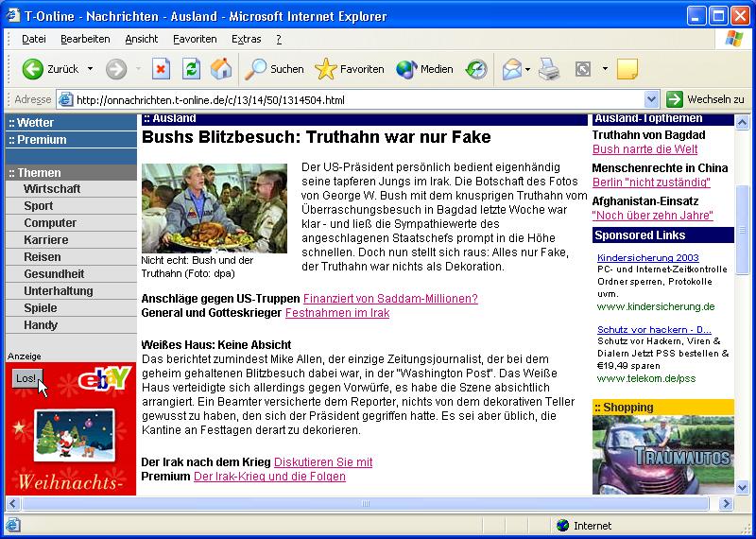Click the Mail envelope icon

512,70
